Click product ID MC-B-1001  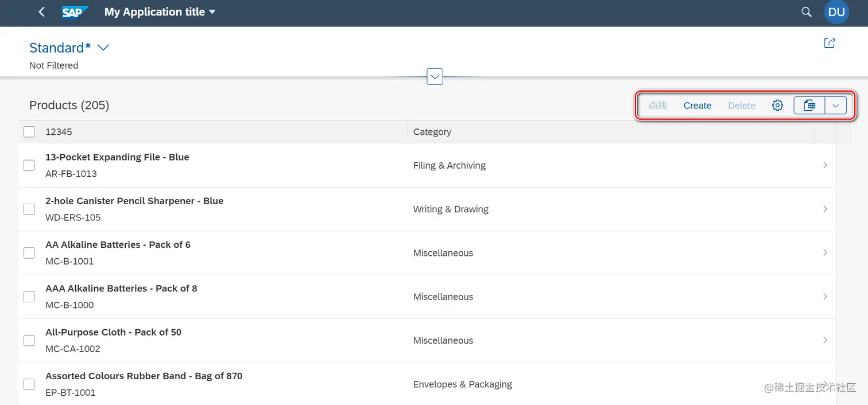pyautogui.click(x=69, y=261)
